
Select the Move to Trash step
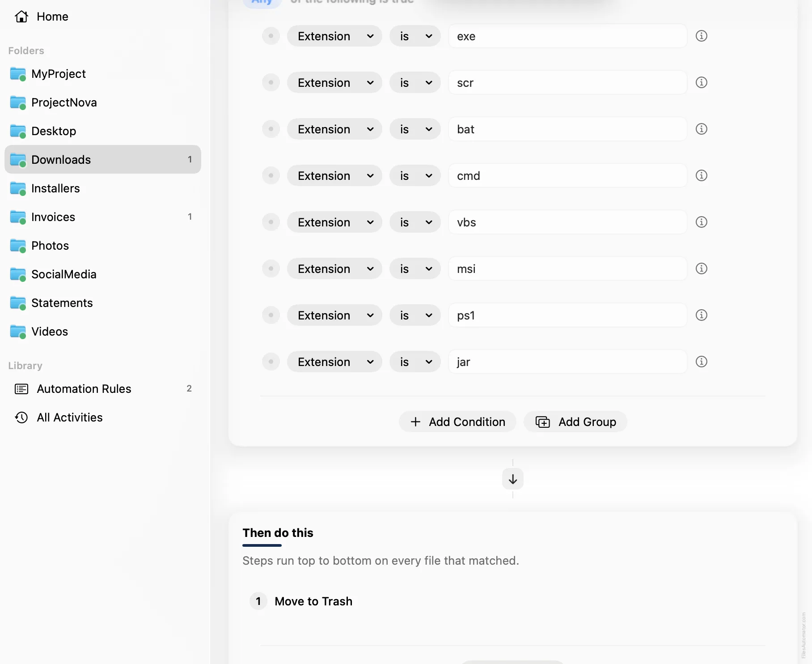(x=313, y=601)
